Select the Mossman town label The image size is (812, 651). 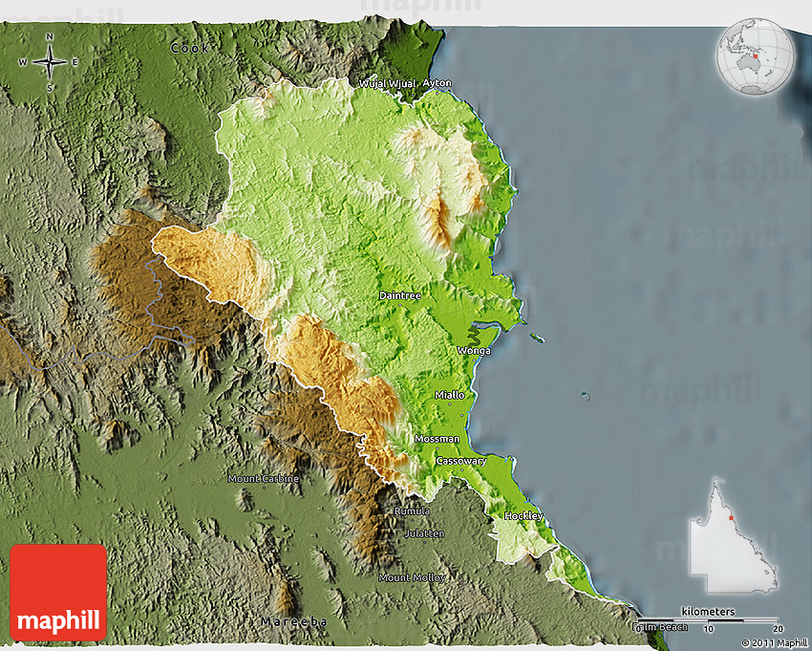[x=437, y=439]
